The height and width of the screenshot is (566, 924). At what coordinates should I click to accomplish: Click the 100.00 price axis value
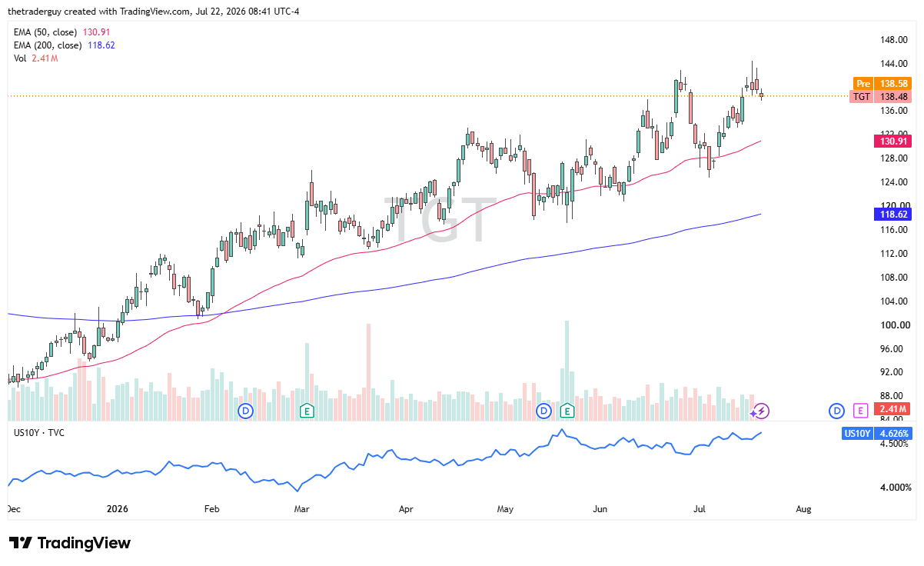click(x=895, y=325)
